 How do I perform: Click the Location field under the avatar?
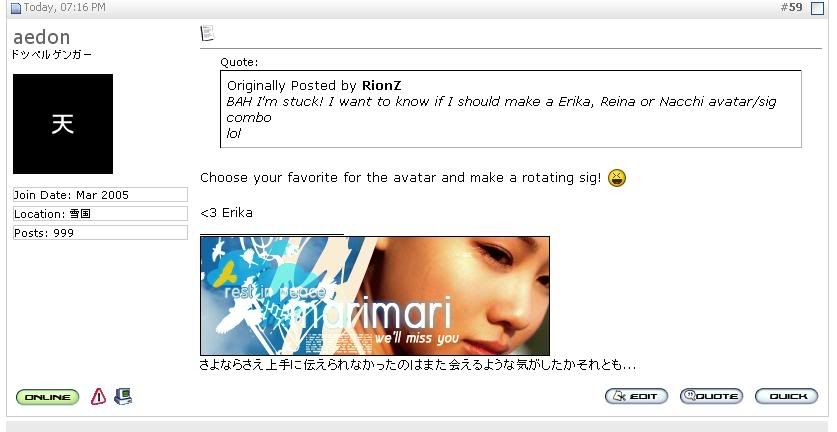tap(100, 214)
